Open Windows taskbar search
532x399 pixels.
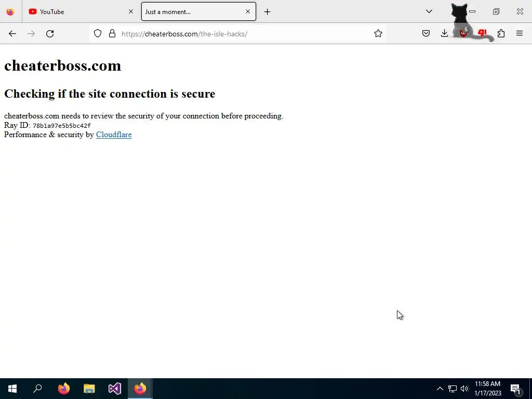click(x=37, y=389)
